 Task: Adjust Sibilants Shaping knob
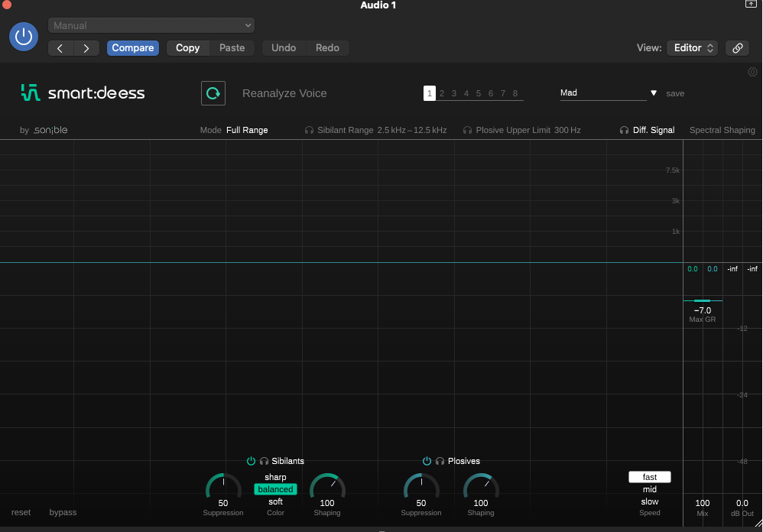[327, 486]
